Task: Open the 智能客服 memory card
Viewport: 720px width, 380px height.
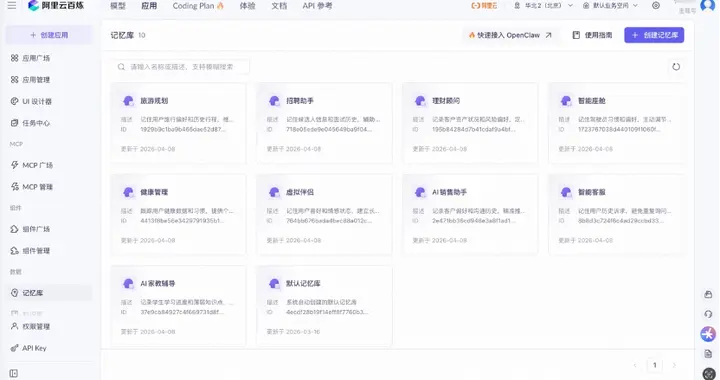Action: pos(616,214)
